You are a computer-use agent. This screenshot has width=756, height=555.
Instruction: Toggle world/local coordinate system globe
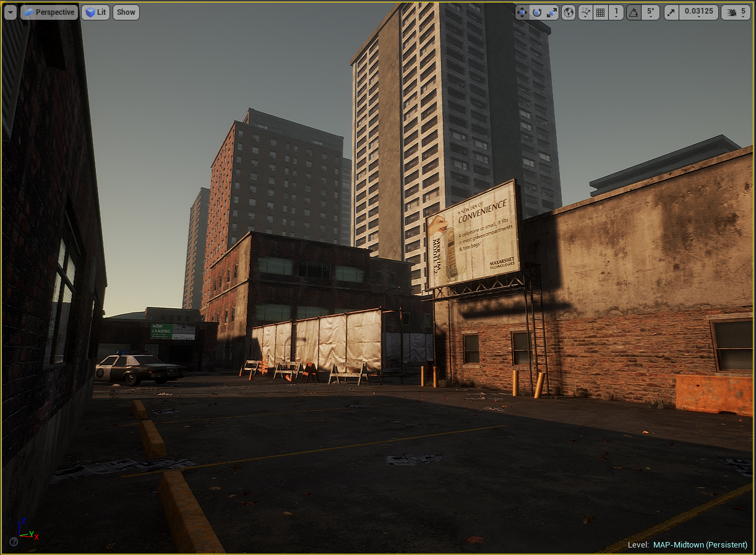tap(569, 12)
